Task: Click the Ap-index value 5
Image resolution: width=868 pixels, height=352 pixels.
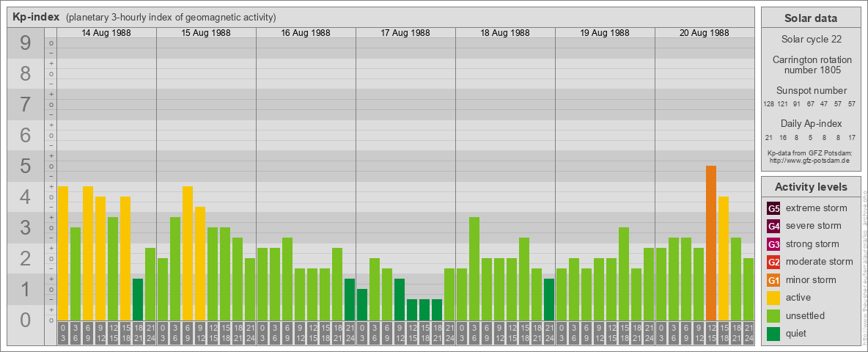Action: click(x=811, y=137)
